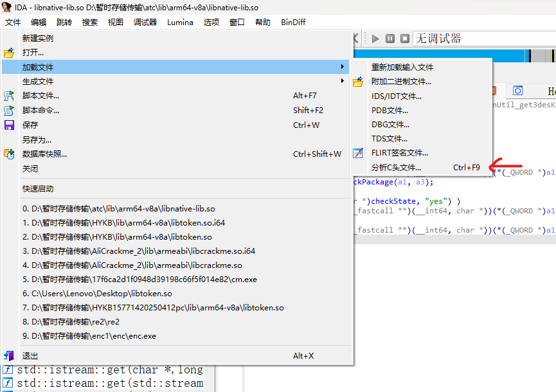Start debugger process play button
Screen dimensions: 556x392
pyautogui.click(x=375, y=39)
